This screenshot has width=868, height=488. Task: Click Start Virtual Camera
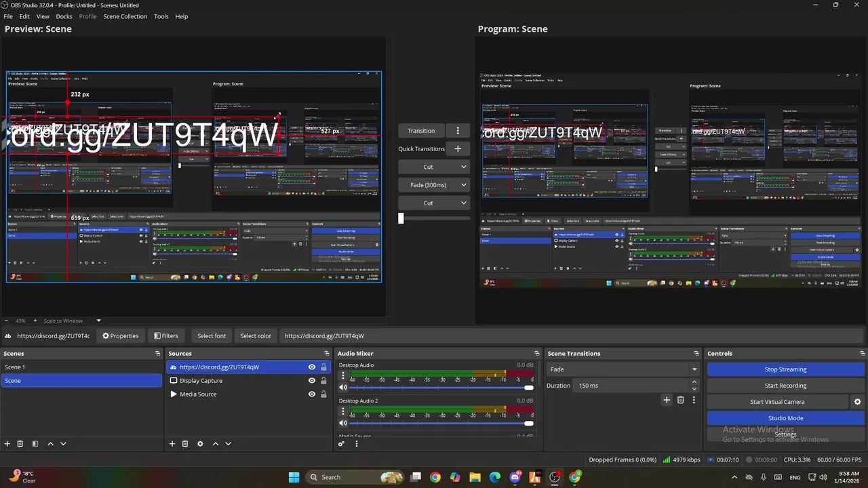[x=777, y=402]
